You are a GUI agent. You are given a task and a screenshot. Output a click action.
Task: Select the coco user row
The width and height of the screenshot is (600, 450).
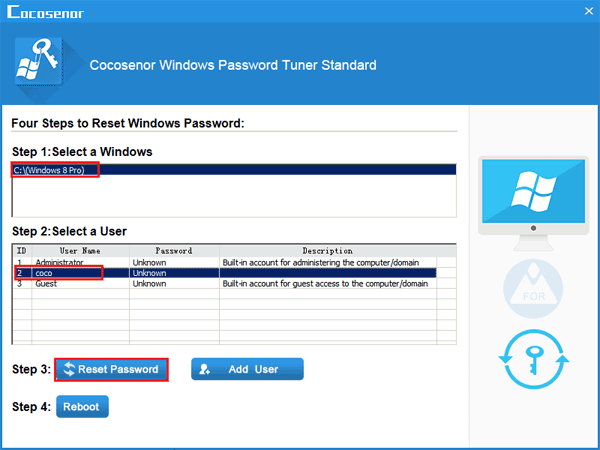pyautogui.click(x=225, y=273)
